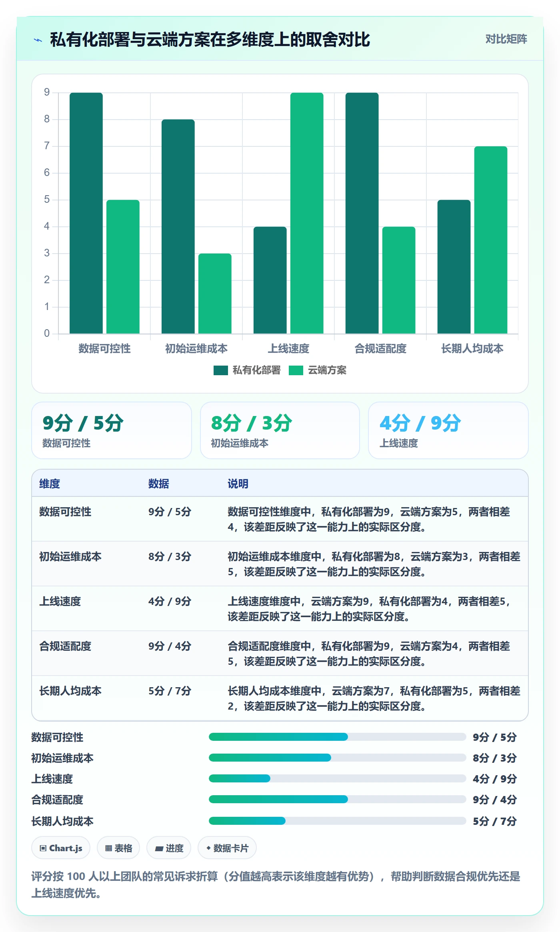
Task: Click the 长期人均成本 progress bar
Action: [x=338, y=821]
